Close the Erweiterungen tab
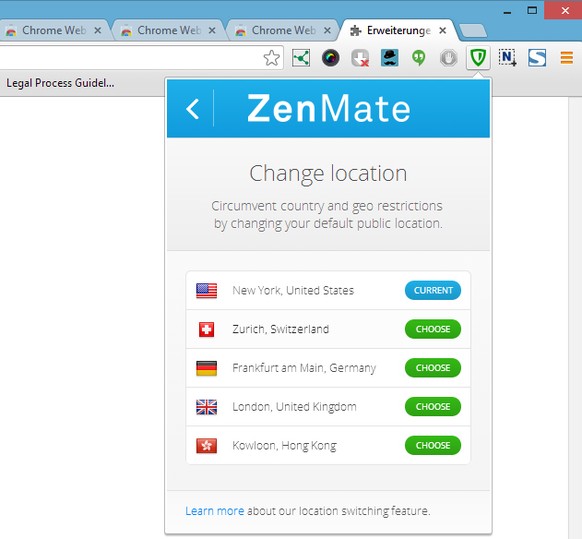The height and width of the screenshot is (539, 582). click(442, 30)
